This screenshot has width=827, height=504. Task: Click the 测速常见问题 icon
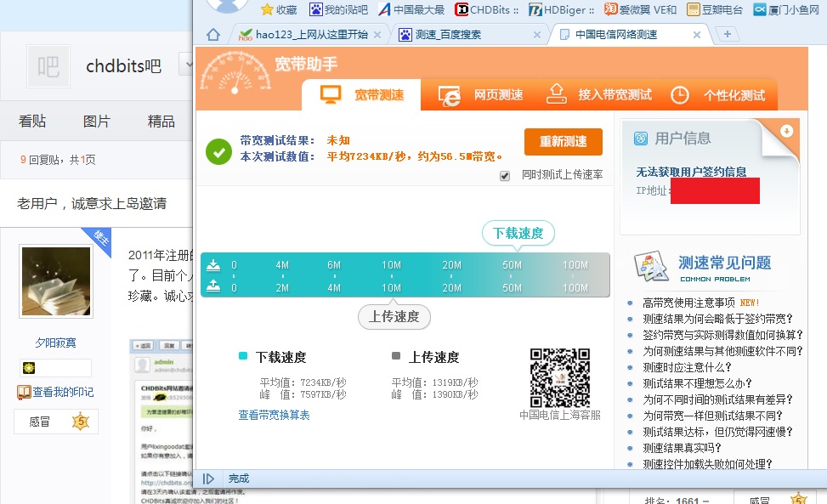pos(650,266)
